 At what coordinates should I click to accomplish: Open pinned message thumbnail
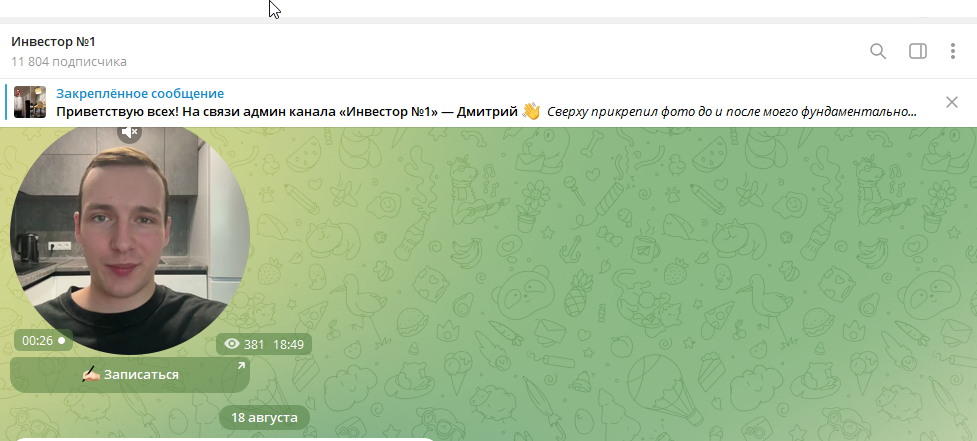coord(30,102)
